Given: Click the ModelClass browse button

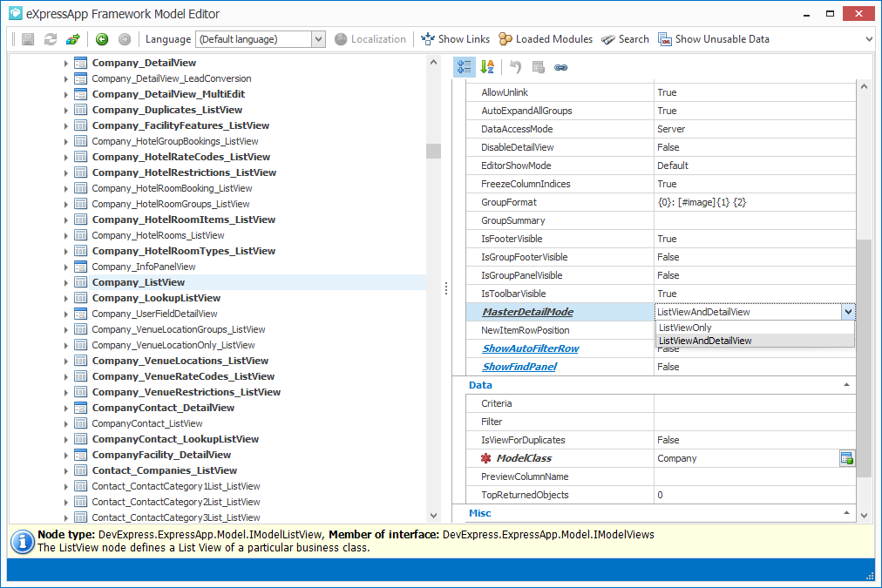Looking at the screenshot, I should pyautogui.click(x=846, y=458).
